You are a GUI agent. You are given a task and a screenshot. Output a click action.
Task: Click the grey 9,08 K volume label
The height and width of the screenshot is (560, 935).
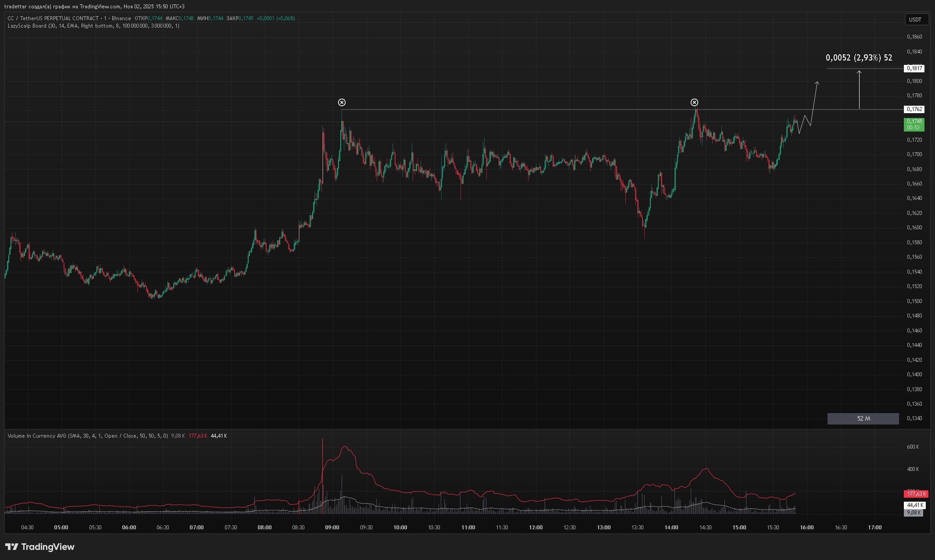pos(914,513)
